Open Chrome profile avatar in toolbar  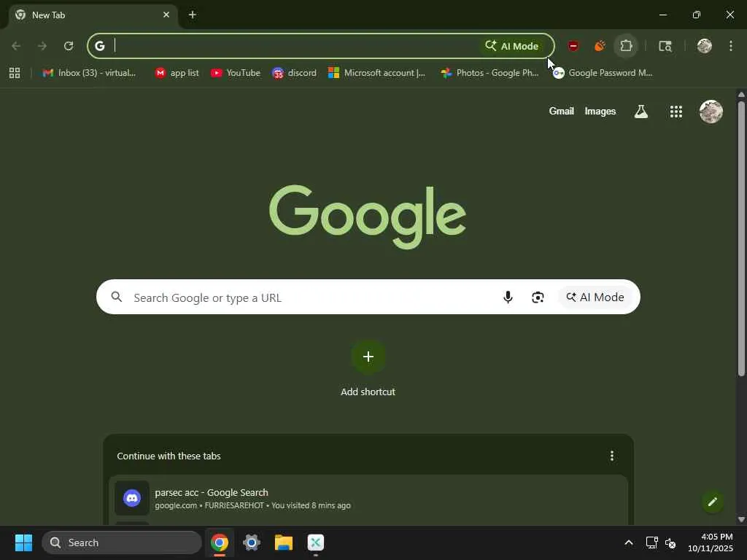[705, 46]
